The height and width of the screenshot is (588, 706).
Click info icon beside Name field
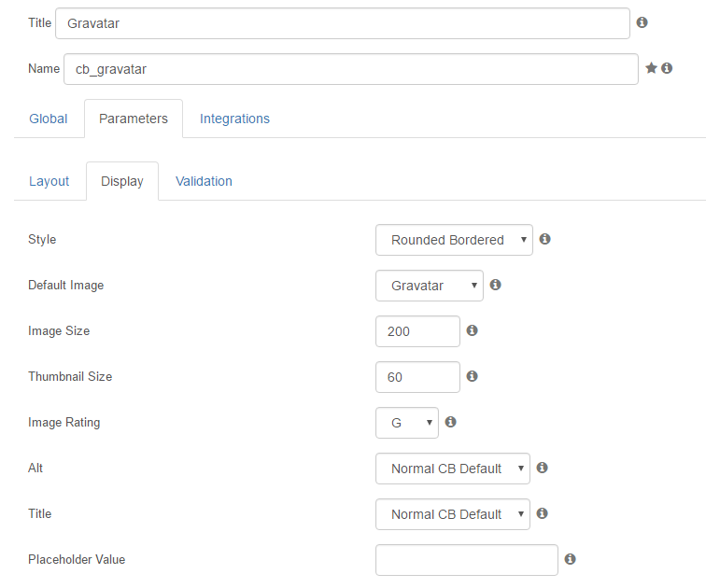(x=667, y=68)
